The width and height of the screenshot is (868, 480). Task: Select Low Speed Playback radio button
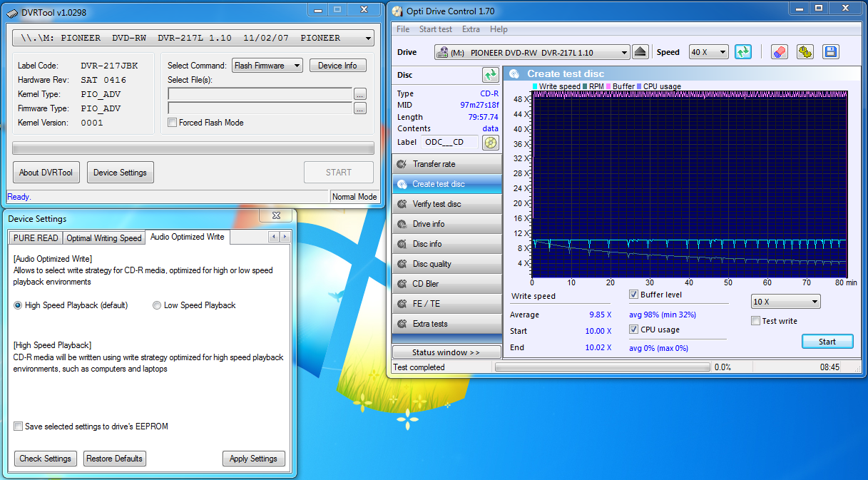click(x=157, y=305)
